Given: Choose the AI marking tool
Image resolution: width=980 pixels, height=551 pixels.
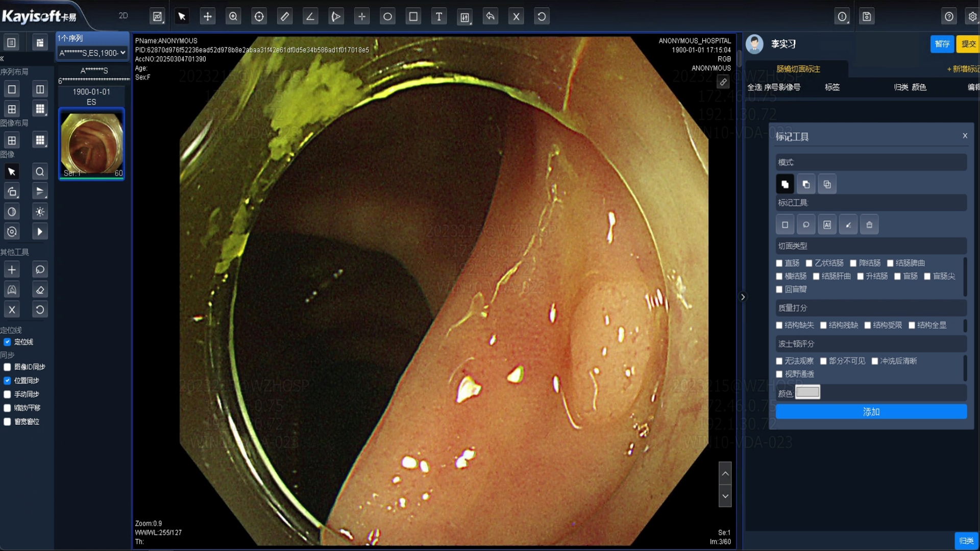Looking at the screenshot, I should (x=827, y=224).
